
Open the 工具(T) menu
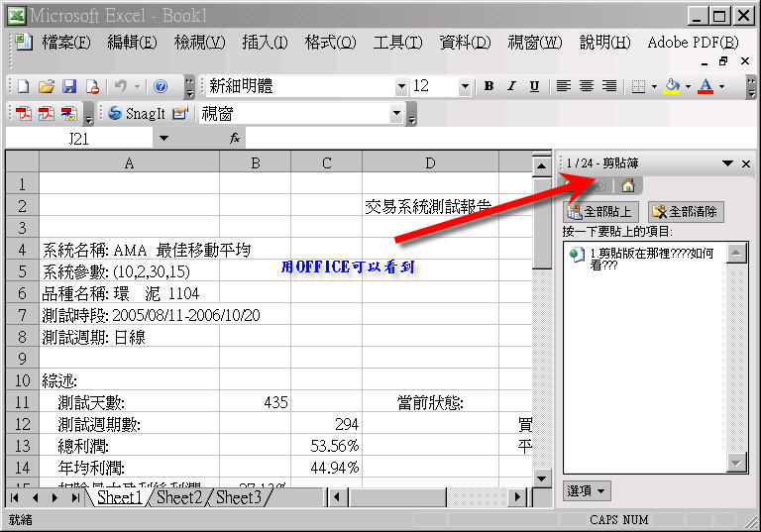(397, 43)
